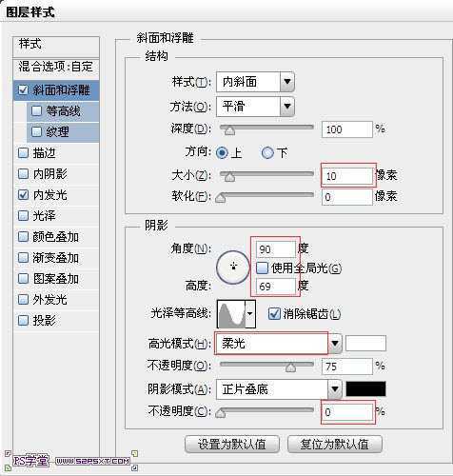The image size is (453, 476).
Task: Check the 内阴影 style checkbox
Action: tap(23, 174)
